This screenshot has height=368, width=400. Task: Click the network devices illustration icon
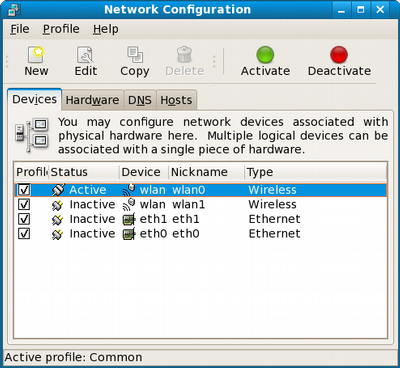coord(32,135)
